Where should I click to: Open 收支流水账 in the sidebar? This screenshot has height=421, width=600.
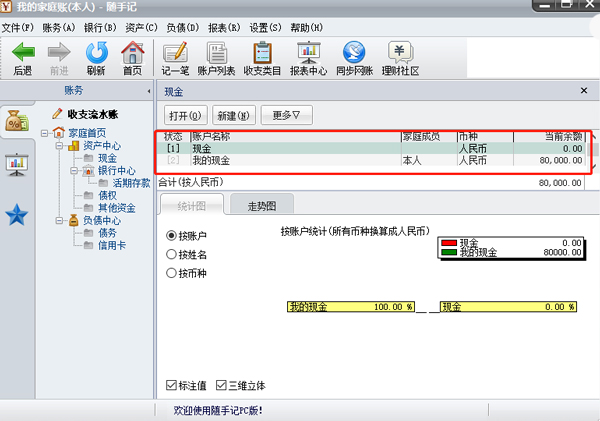93,114
